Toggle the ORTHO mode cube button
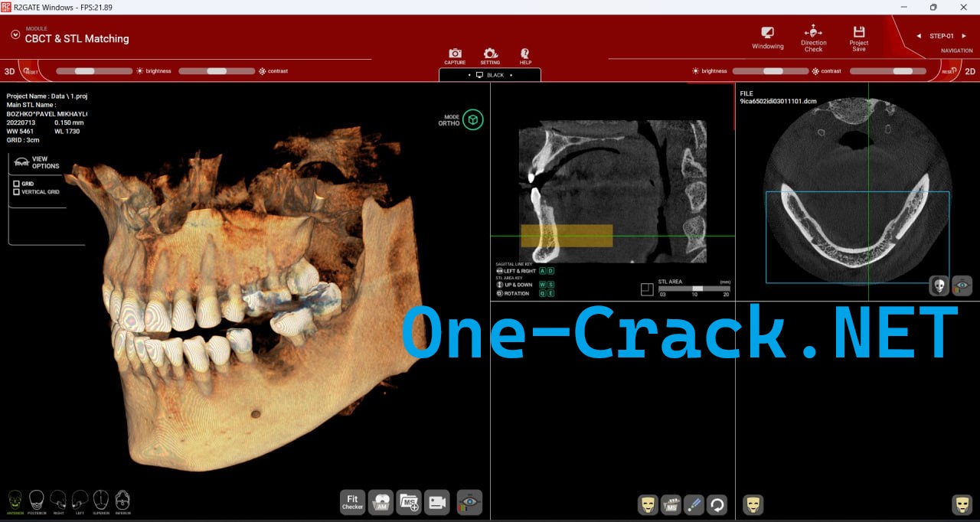Screen dimensions: 980x522 tap(473, 119)
